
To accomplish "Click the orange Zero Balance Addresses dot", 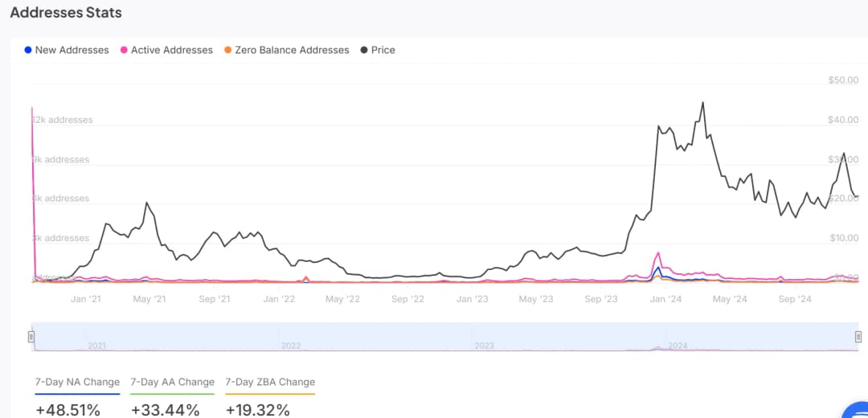I will coord(228,50).
